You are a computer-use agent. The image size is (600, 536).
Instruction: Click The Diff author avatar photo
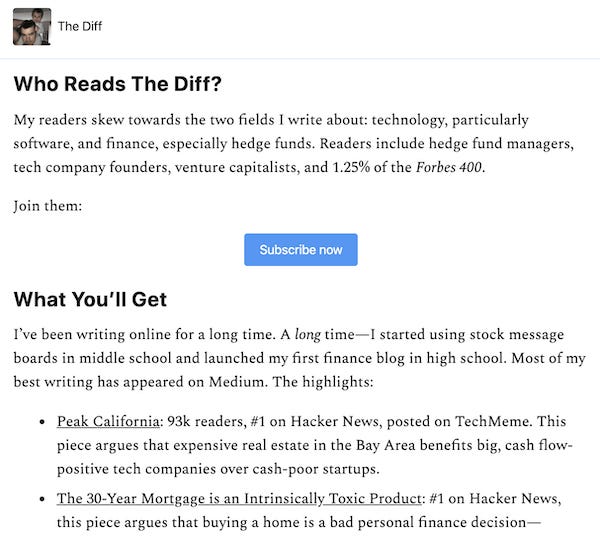tap(32, 26)
